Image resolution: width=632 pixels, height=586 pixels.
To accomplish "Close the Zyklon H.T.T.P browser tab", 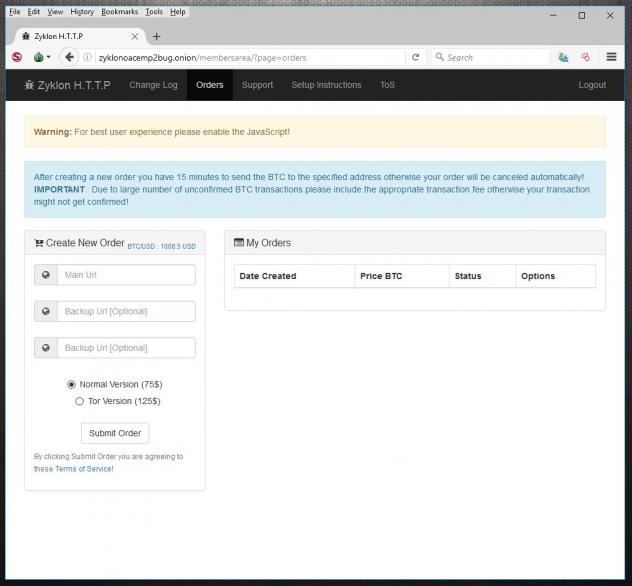I will (x=135, y=36).
